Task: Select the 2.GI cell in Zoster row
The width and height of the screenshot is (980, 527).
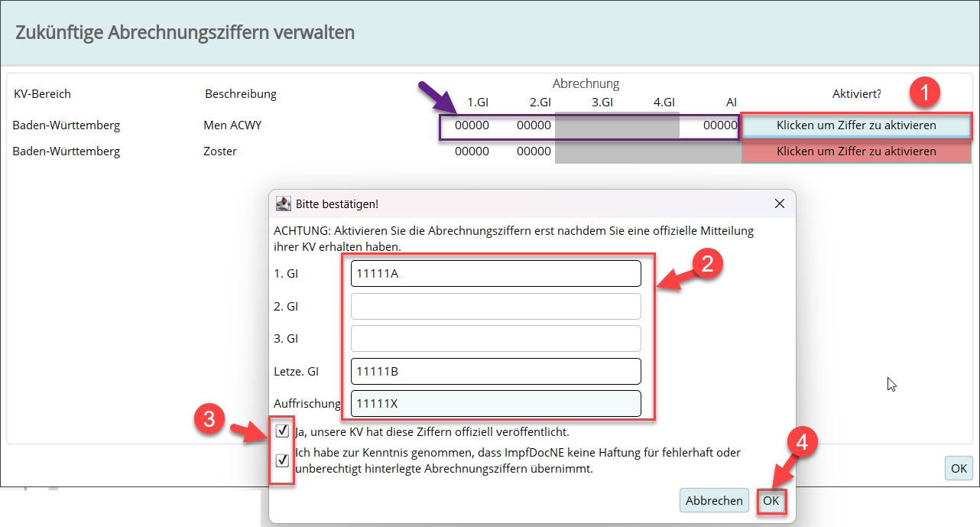Action: [x=534, y=151]
